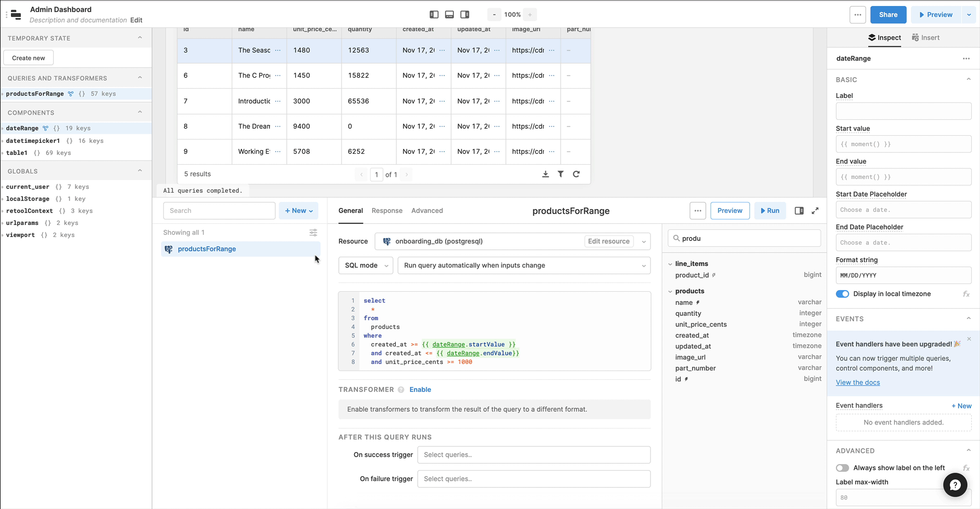Open productsForRange query more options
980x509 pixels.
coord(697,211)
